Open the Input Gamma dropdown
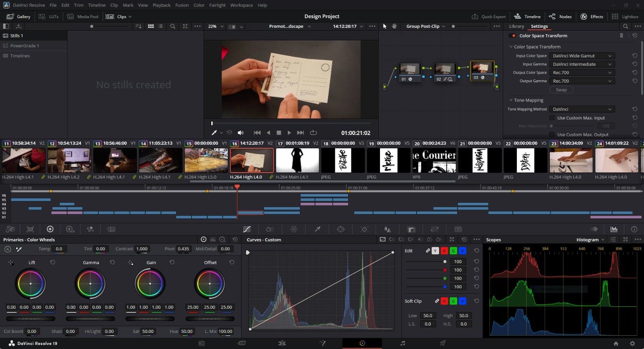644x349 pixels. click(x=582, y=64)
